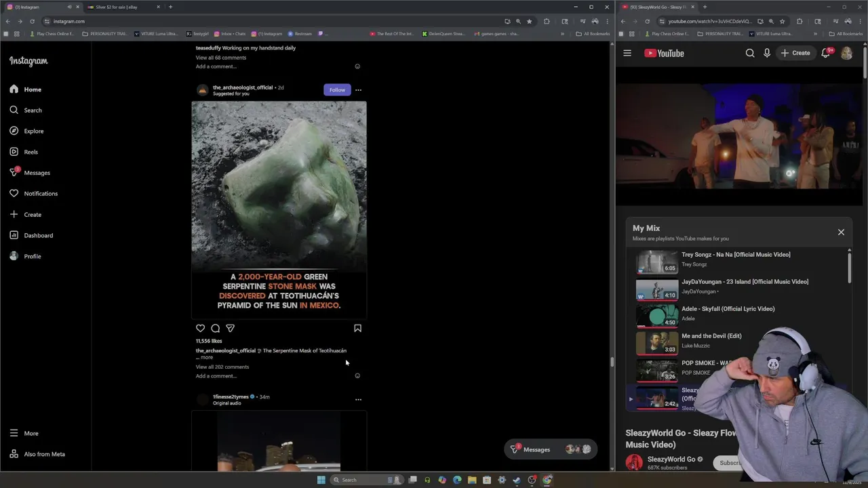Open the Instagram Dashboard
Image resolution: width=868 pixels, height=488 pixels.
point(31,235)
